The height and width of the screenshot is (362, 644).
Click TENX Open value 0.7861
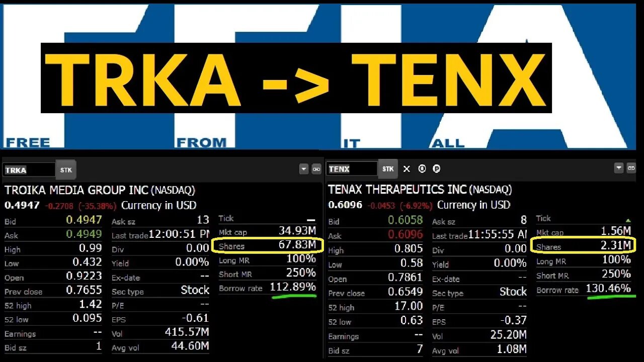[406, 277]
